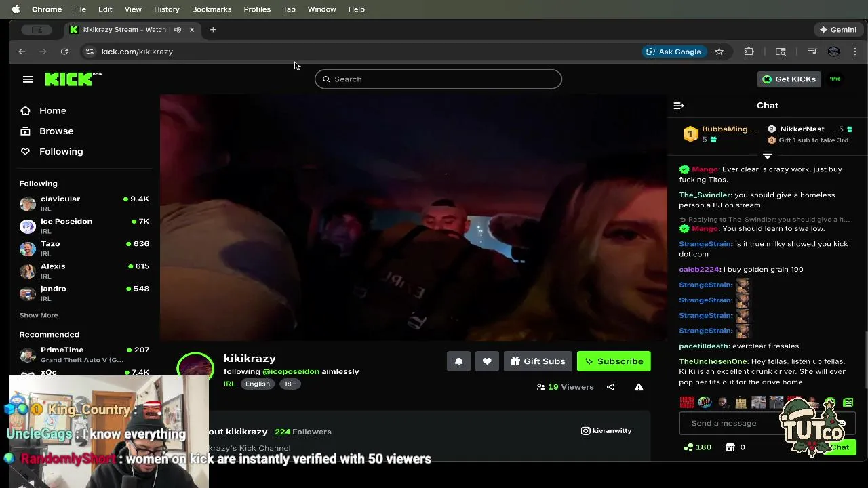Open the media controls icon in Chrome toolbar
This screenshot has width=868, height=488.
tap(812, 52)
